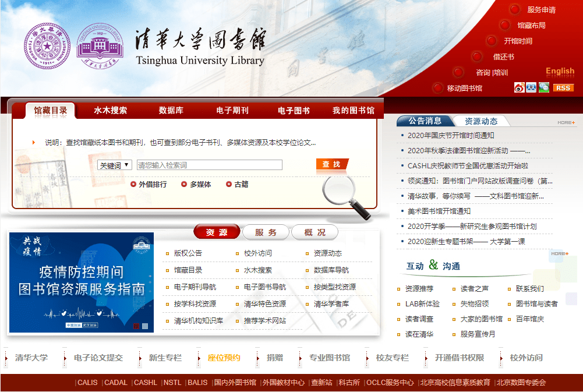Focus the 请您输入检索词 search field
Image resolution: width=583 pixels, height=392 pixels.
pos(210,165)
